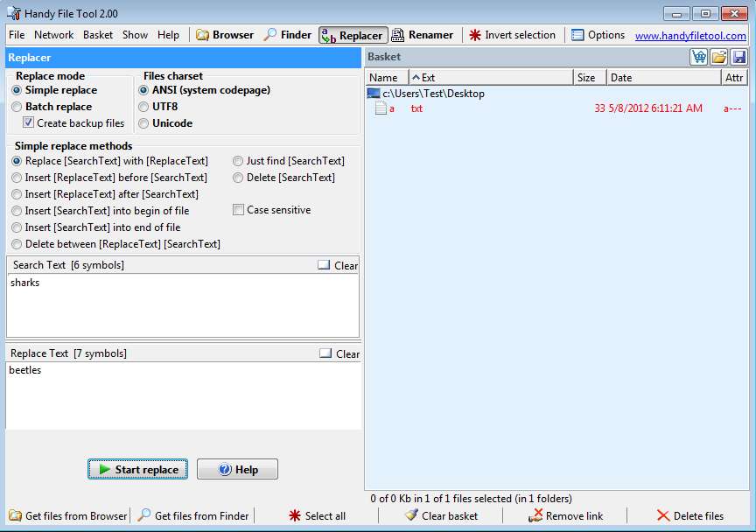
Task: Click the file size value 33
Action: click(x=599, y=108)
